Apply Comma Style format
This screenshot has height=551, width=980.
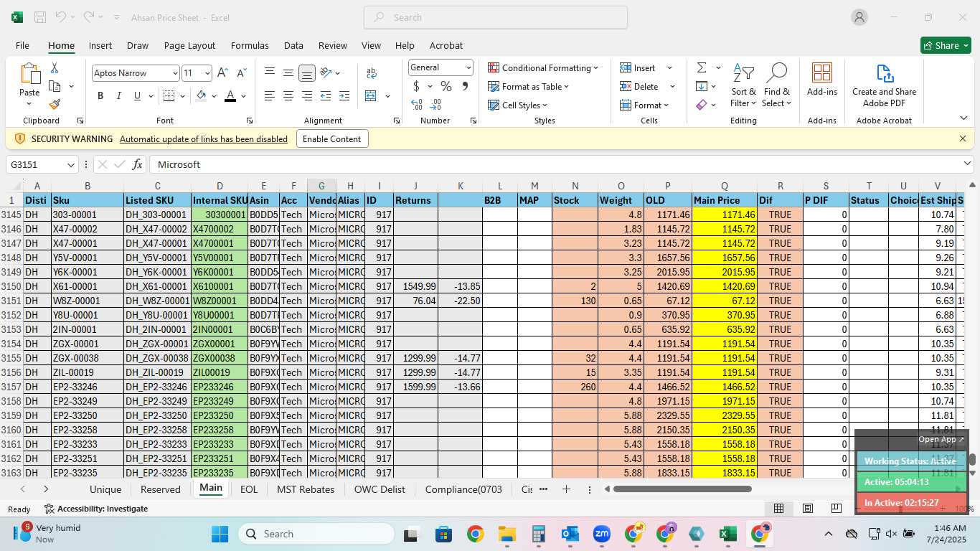pyautogui.click(x=465, y=86)
